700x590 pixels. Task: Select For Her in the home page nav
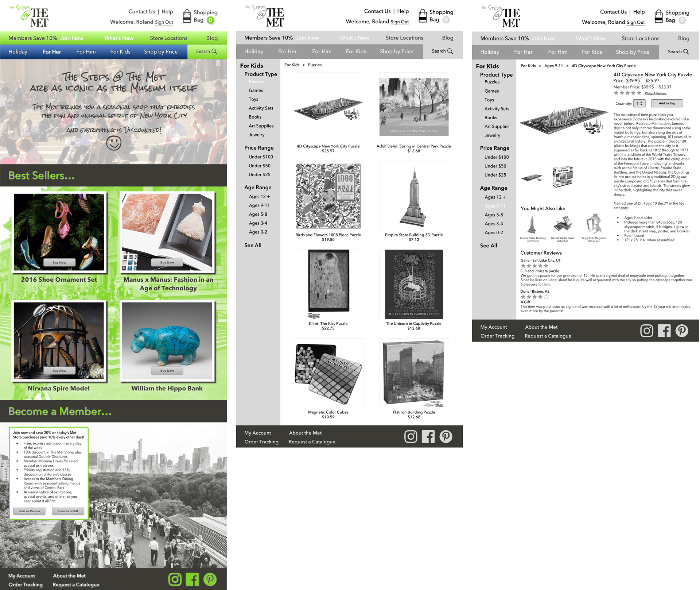(52, 52)
